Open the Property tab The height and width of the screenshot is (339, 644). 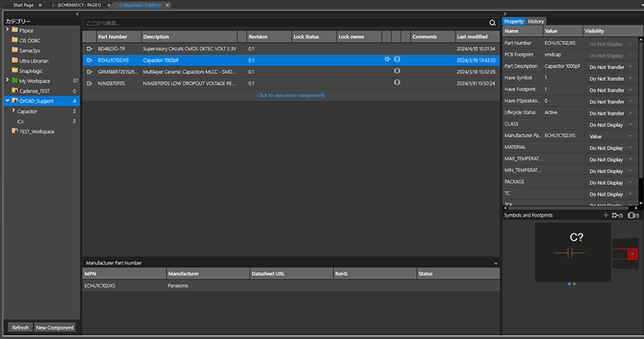[514, 22]
